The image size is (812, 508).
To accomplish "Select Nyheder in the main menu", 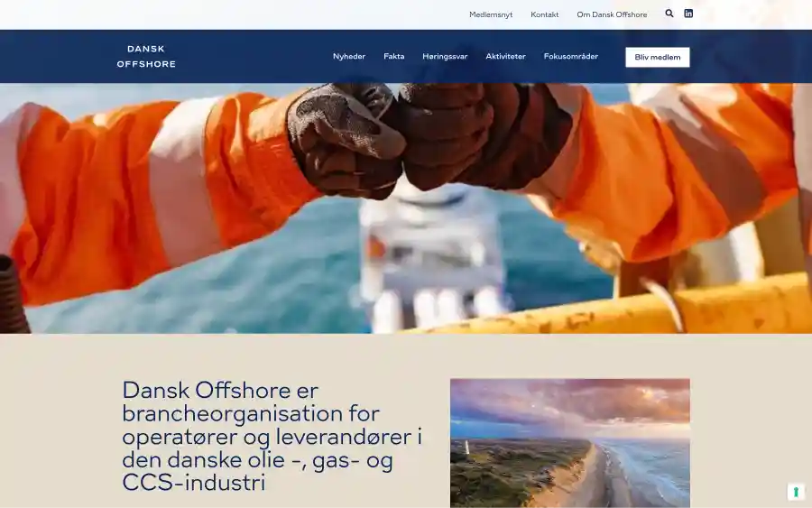I will click(349, 57).
